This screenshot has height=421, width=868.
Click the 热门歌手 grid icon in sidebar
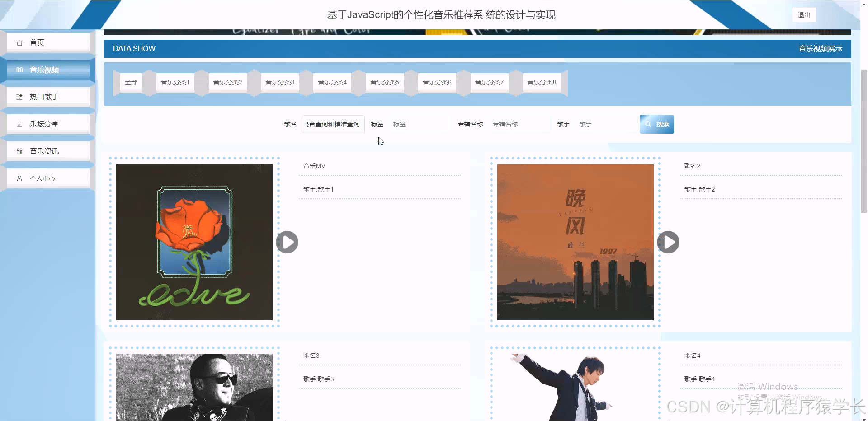pyautogui.click(x=19, y=97)
